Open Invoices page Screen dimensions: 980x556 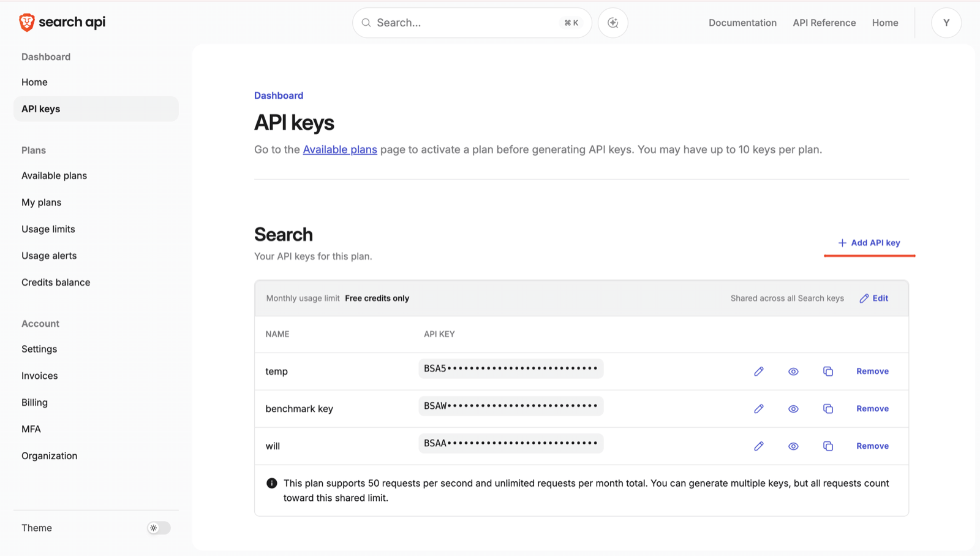[x=39, y=376]
